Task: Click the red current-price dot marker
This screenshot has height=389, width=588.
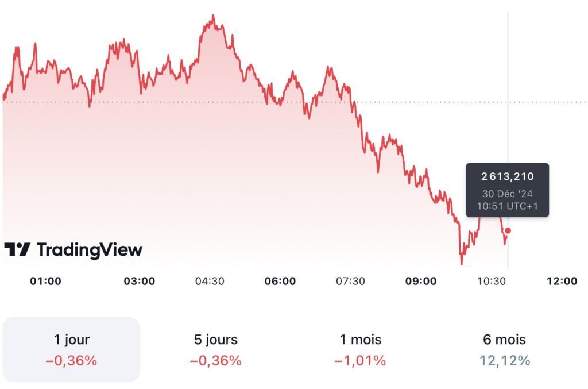Action: coord(508,230)
